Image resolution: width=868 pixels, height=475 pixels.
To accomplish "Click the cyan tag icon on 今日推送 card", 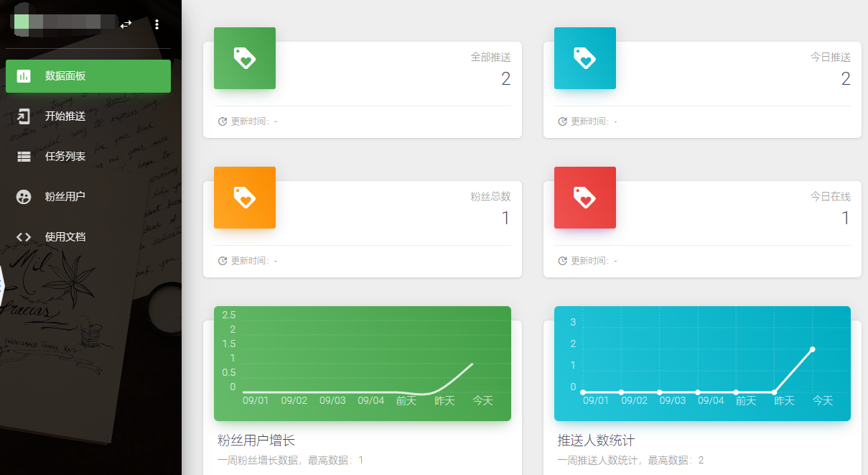I will click(x=584, y=58).
